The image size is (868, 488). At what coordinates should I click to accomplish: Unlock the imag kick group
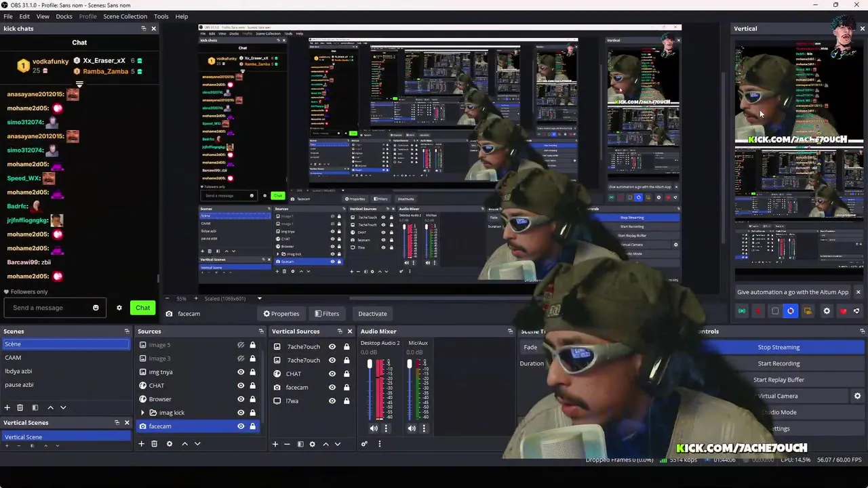252,413
